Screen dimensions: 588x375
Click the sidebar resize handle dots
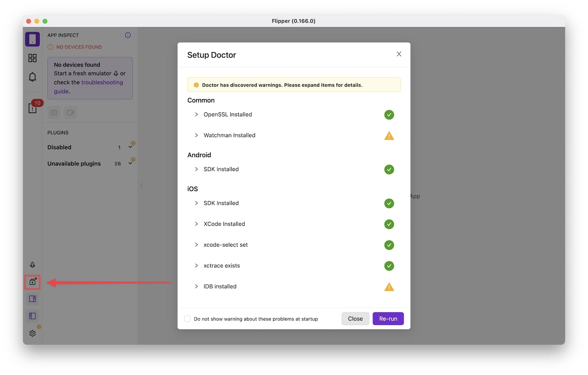[141, 186]
